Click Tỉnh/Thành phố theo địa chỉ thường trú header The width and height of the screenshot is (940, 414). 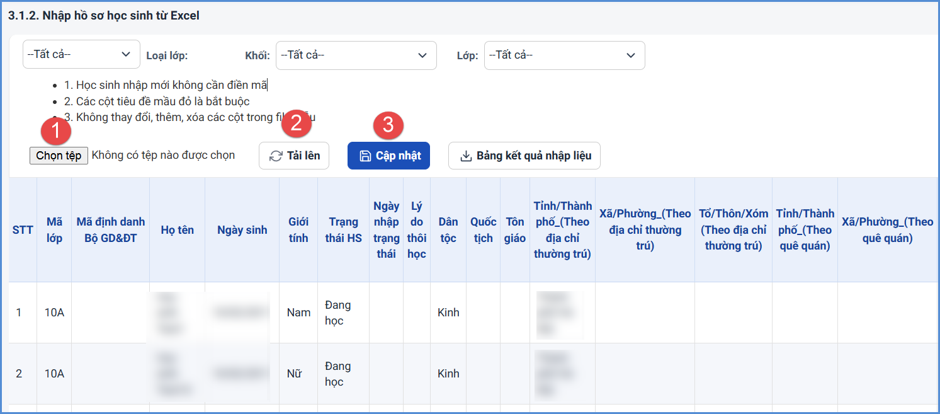pyautogui.click(x=562, y=230)
